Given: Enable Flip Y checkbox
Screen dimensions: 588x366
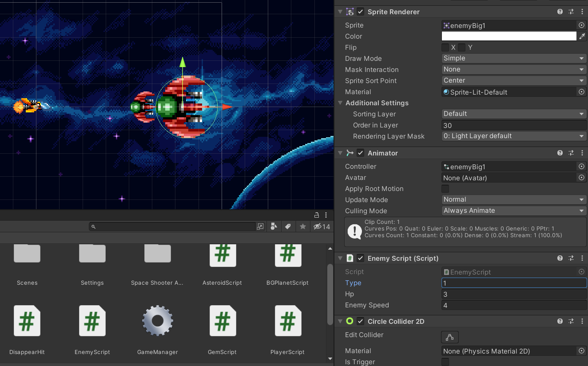Looking at the screenshot, I should coord(462,47).
